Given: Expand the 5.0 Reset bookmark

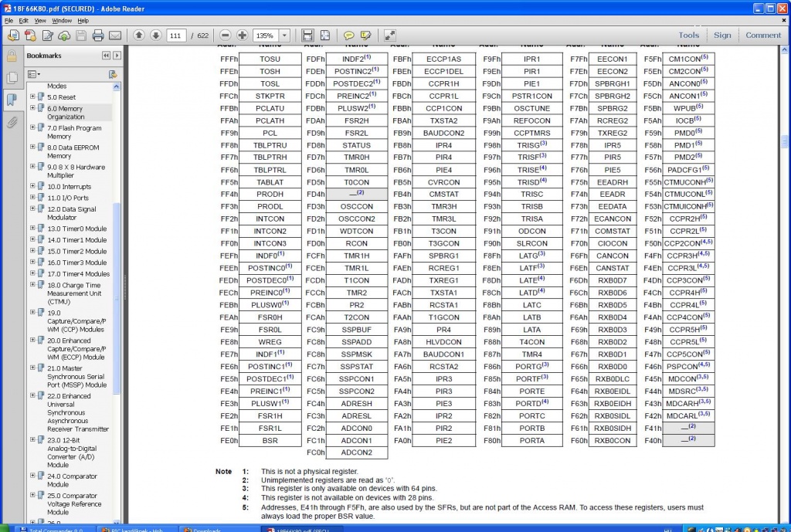Looking at the screenshot, I should click(32, 97).
